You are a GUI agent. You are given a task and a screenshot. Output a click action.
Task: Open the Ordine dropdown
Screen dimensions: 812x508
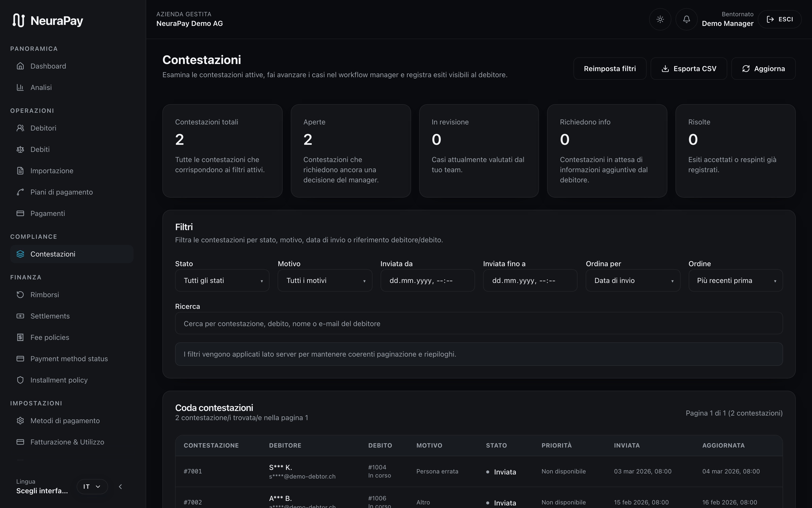(x=736, y=280)
